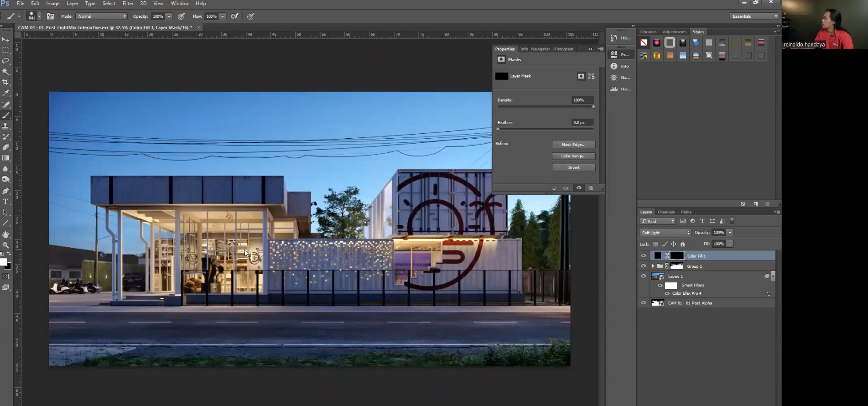Click the Color Range... button
Image resolution: width=868 pixels, height=406 pixels.
pos(574,156)
